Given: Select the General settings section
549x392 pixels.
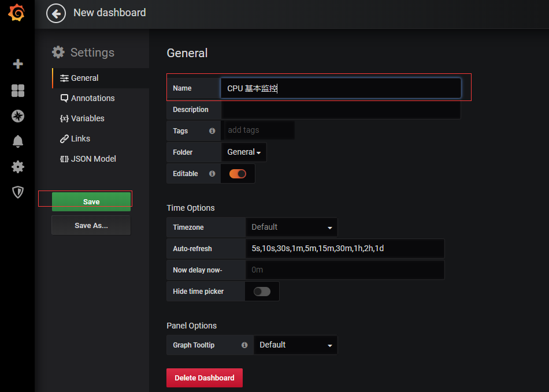Looking at the screenshot, I should tap(101, 78).
